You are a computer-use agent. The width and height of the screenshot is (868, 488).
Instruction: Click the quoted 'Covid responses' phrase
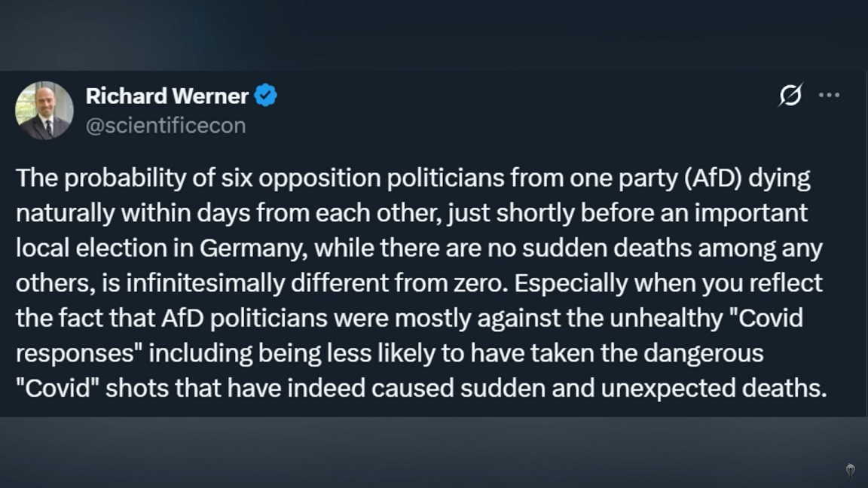pos(409,335)
